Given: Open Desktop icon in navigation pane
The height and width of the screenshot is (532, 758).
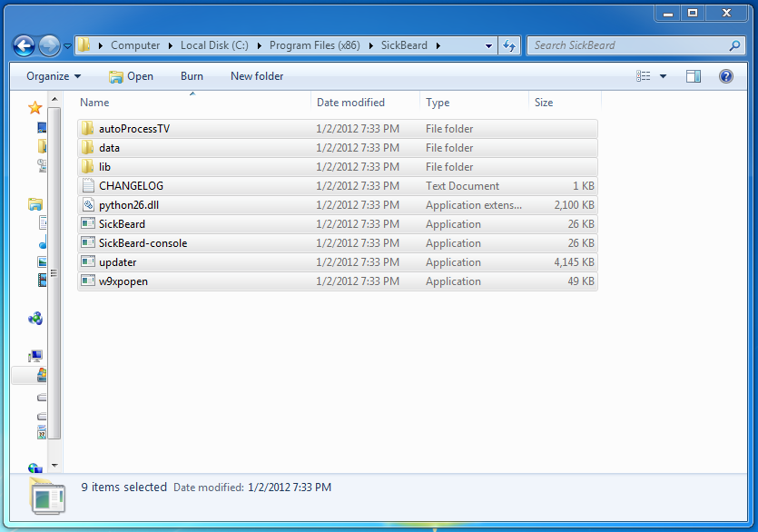Looking at the screenshot, I should (x=42, y=128).
